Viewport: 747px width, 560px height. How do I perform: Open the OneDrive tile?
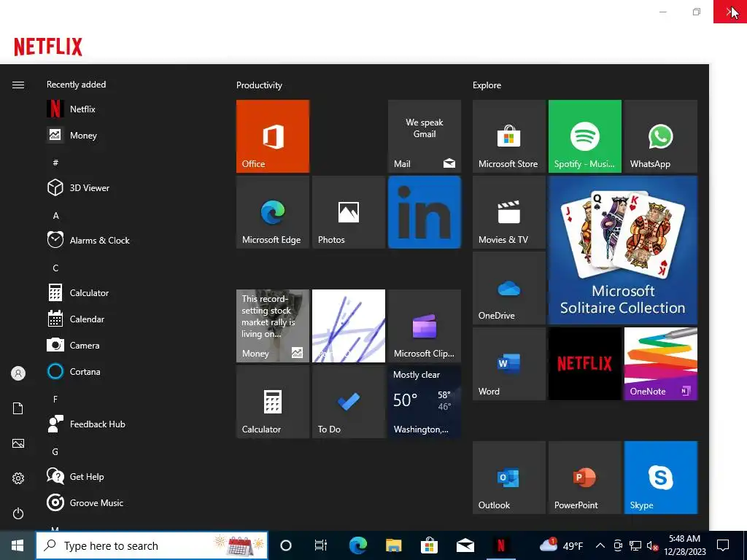(508, 287)
